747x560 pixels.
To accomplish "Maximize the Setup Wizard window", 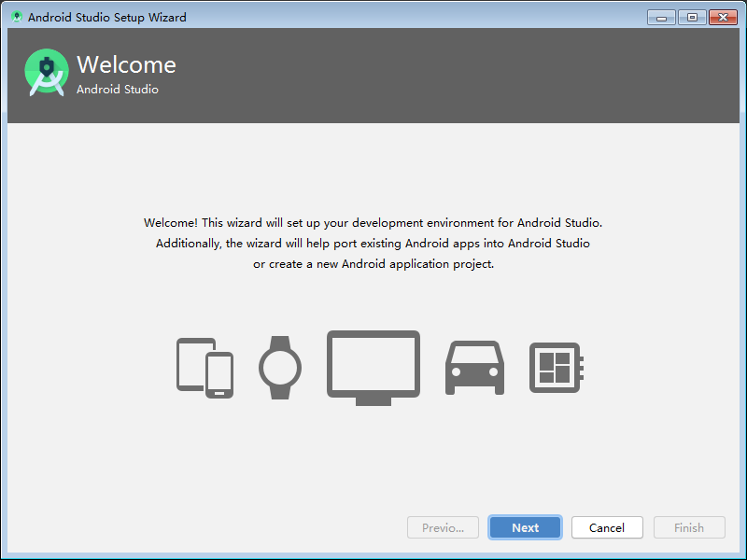I will pyautogui.click(x=692, y=18).
